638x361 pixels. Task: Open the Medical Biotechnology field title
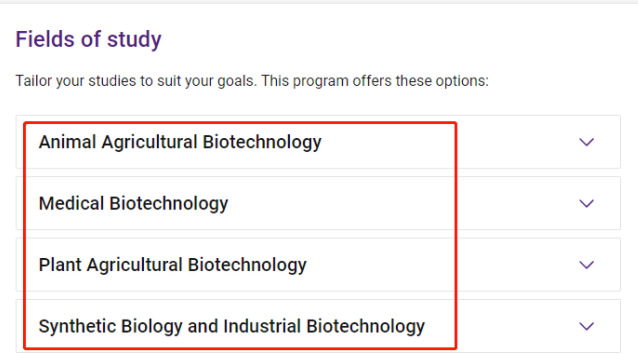click(x=133, y=203)
